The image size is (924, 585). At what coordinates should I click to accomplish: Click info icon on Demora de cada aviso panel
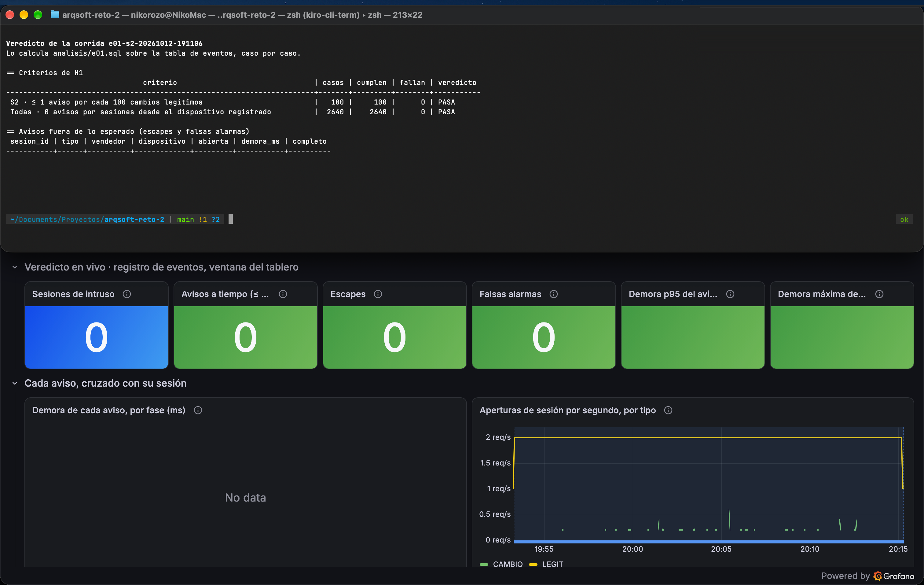(198, 410)
